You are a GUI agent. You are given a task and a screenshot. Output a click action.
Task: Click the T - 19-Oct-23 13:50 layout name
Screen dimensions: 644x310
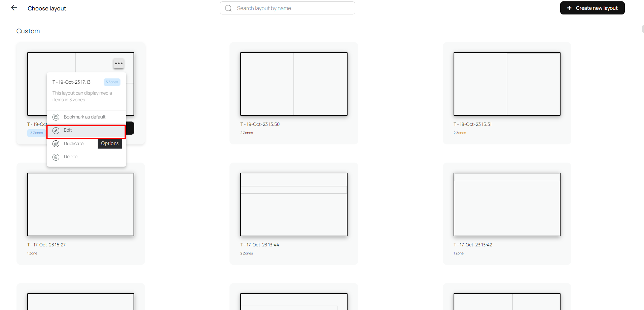click(x=260, y=124)
